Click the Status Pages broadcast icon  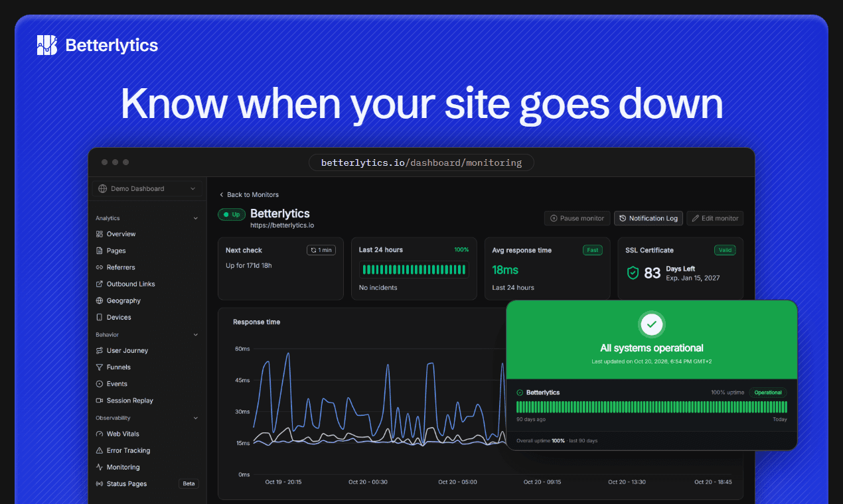pyautogui.click(x=100, y=484)
